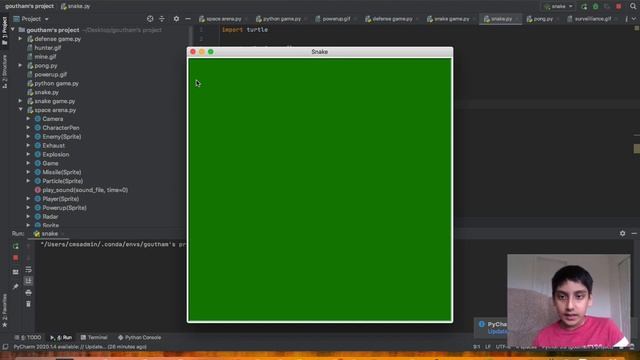This screenshot has height=360, width=640.
Task: Click the Rerun snake icon in Run panel
Action: 16,246
